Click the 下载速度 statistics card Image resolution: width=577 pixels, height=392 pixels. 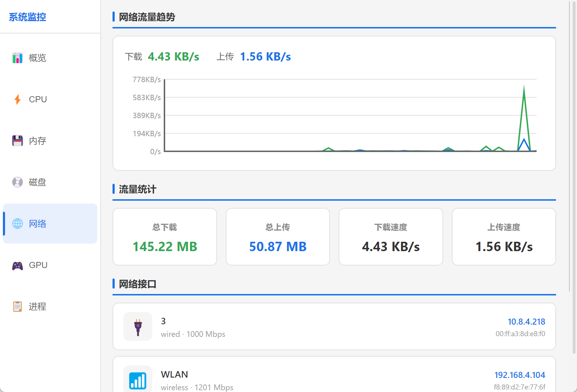click(391, 237)
